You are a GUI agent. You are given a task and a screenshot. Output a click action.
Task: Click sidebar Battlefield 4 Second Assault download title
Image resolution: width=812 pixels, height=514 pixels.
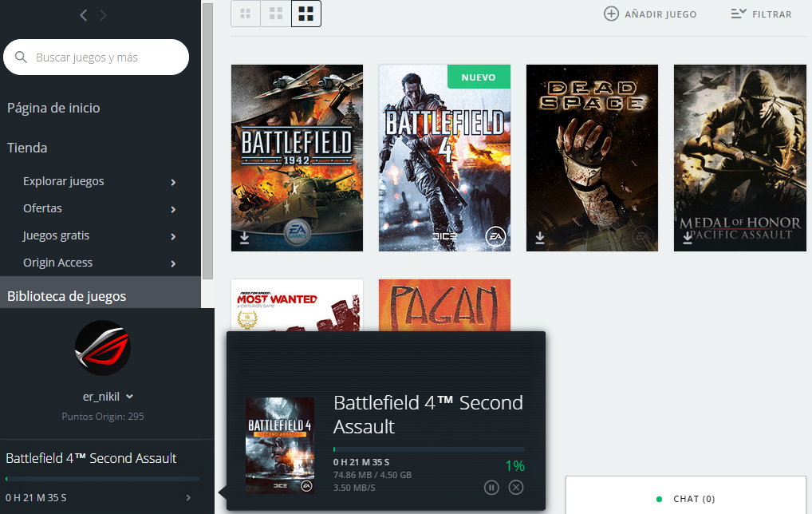click(x=91, y=458)
